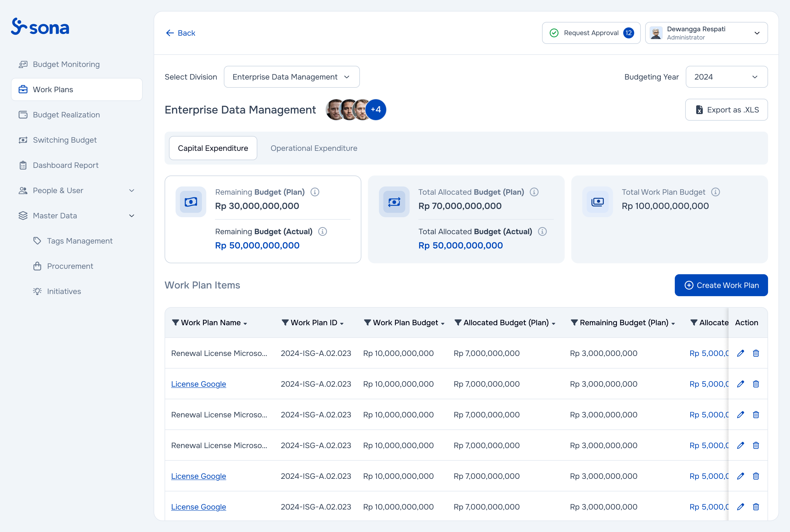Open Budget Realization in sidebar
The image size is (790, 532).
click(77, 115)
